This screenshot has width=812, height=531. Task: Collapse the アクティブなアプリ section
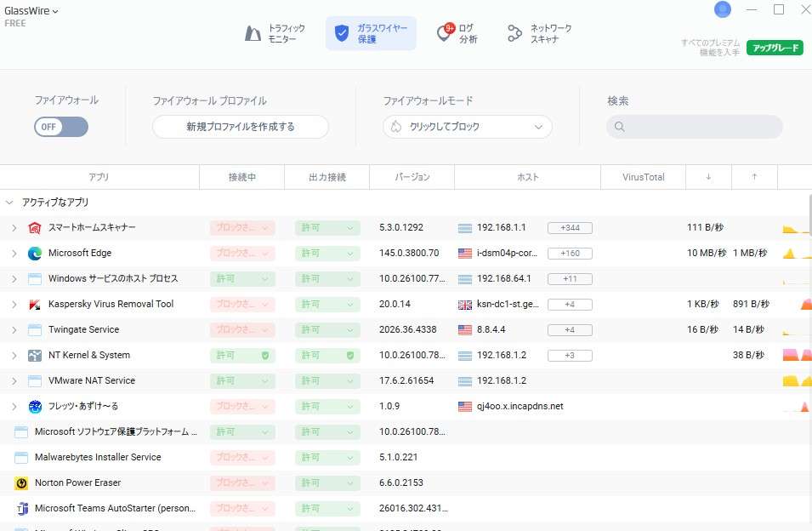pos(12,204)
